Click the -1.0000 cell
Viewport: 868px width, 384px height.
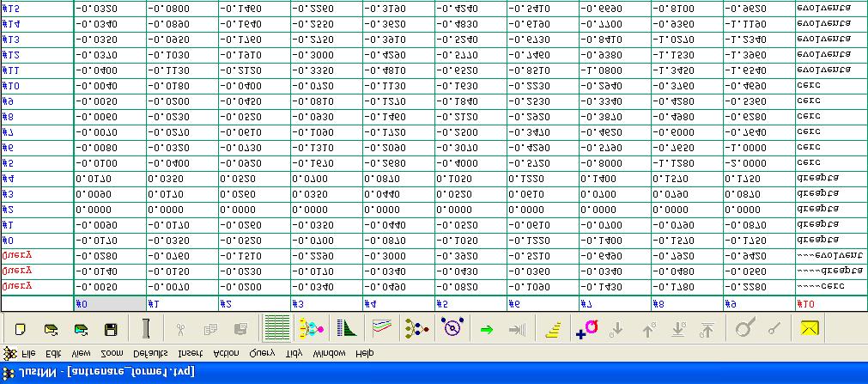coord(759,149)
